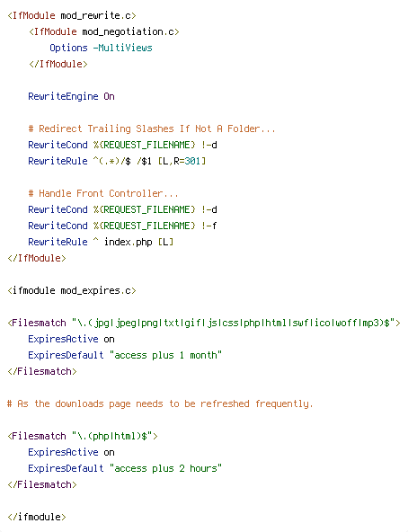408x532 pixels.
Task: Click the first ExpiresActive on line
Action: coord(71,339)
